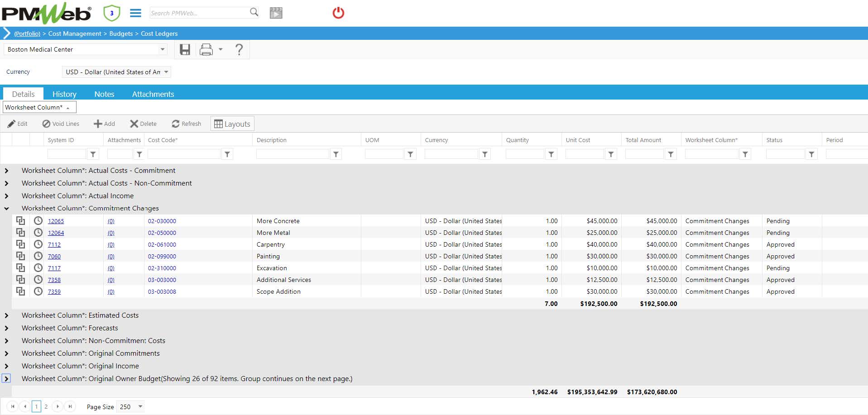Filter icon for Status column
The height and width of the screenshot is (415, 868).
tap(811, 154)
